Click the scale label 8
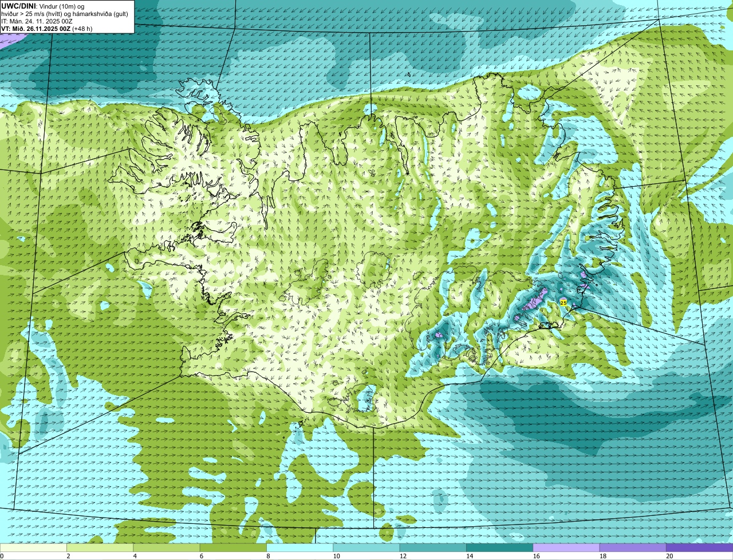 (268, 556)
